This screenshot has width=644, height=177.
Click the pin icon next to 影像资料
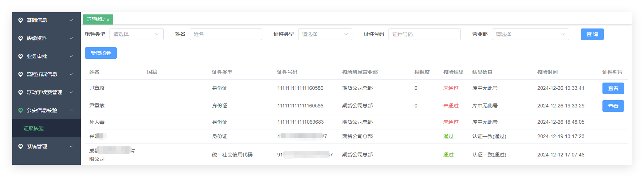coord(21,38)
